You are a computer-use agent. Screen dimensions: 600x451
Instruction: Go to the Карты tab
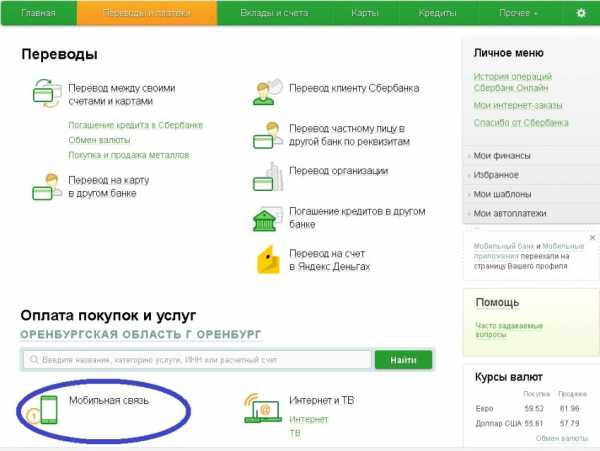pyautogui.click(x=365, y=13)
